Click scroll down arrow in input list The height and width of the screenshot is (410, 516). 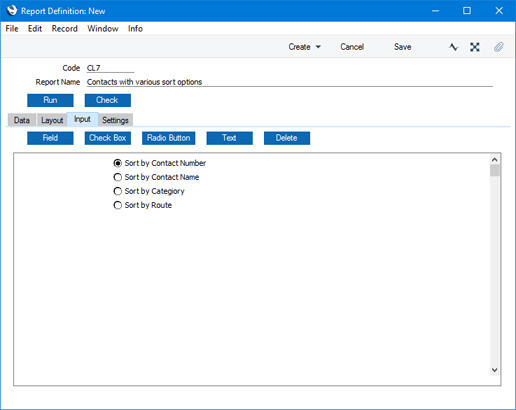[x=495, y=370]
